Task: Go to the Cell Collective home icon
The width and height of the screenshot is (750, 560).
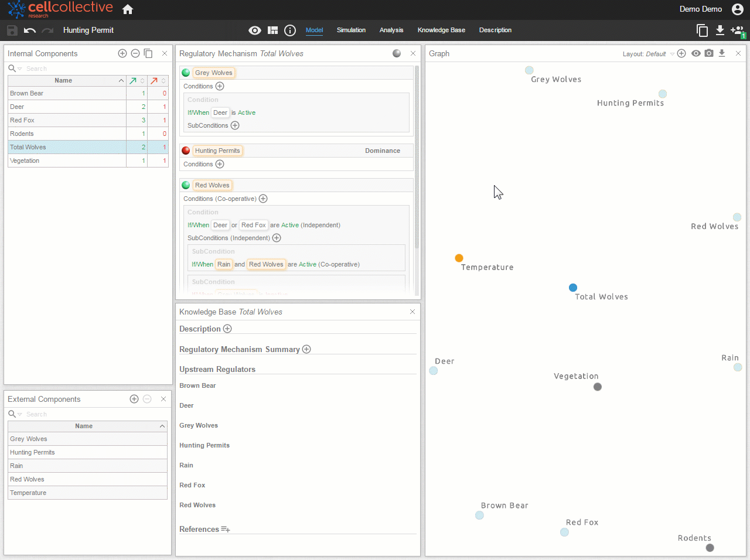Action: tap(128, 9)
